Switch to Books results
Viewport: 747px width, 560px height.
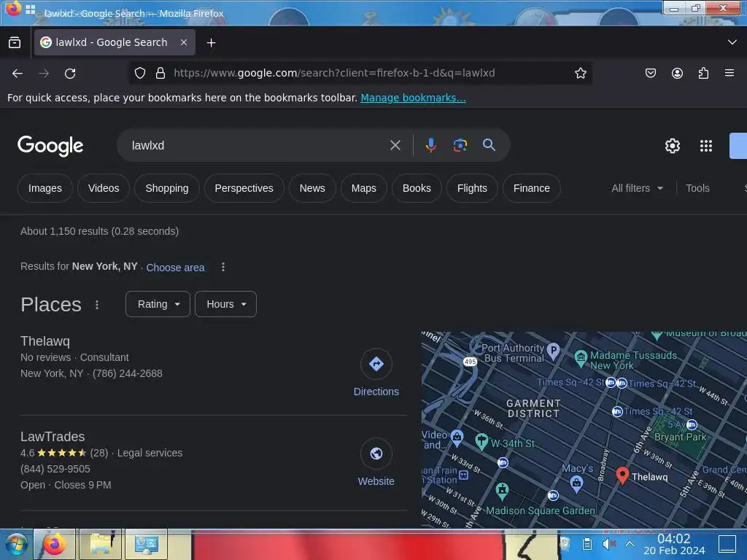pyautogui.click(x=417, y=188)
